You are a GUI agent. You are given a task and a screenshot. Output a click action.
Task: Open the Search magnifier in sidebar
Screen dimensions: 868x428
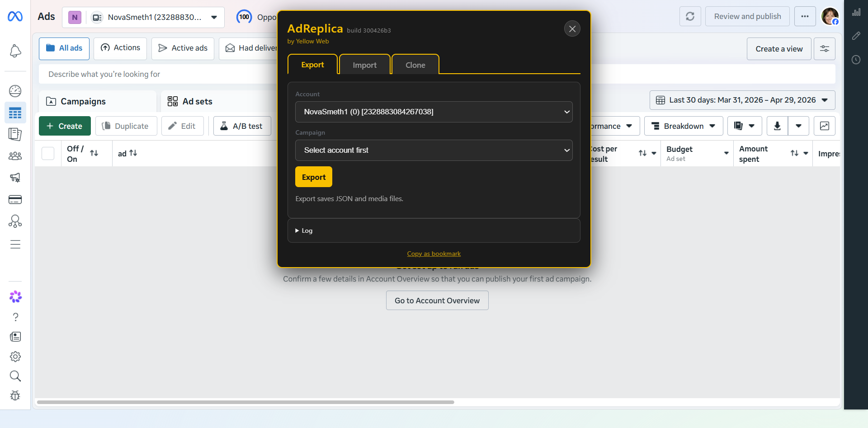pos(15,376)
